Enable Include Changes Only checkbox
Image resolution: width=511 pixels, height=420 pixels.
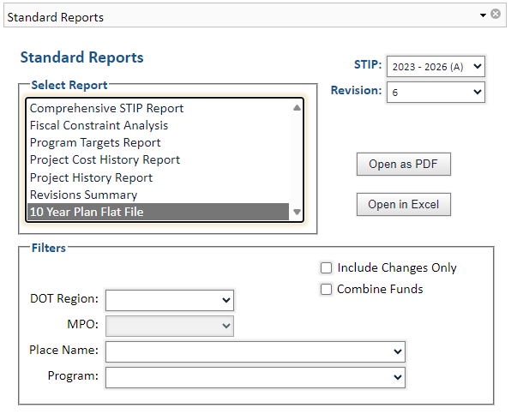click(x=326, y=267)
